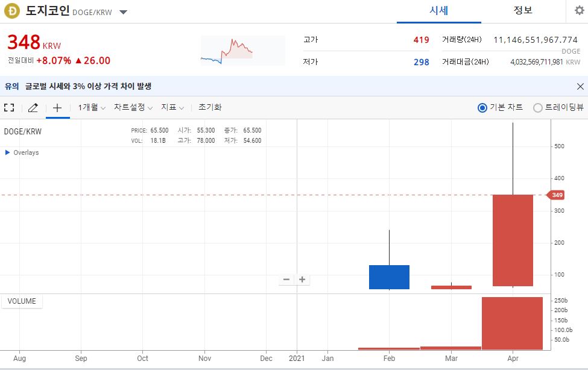
Task: Click the 초기화 reset button
Action: click(x=210, y=108)
